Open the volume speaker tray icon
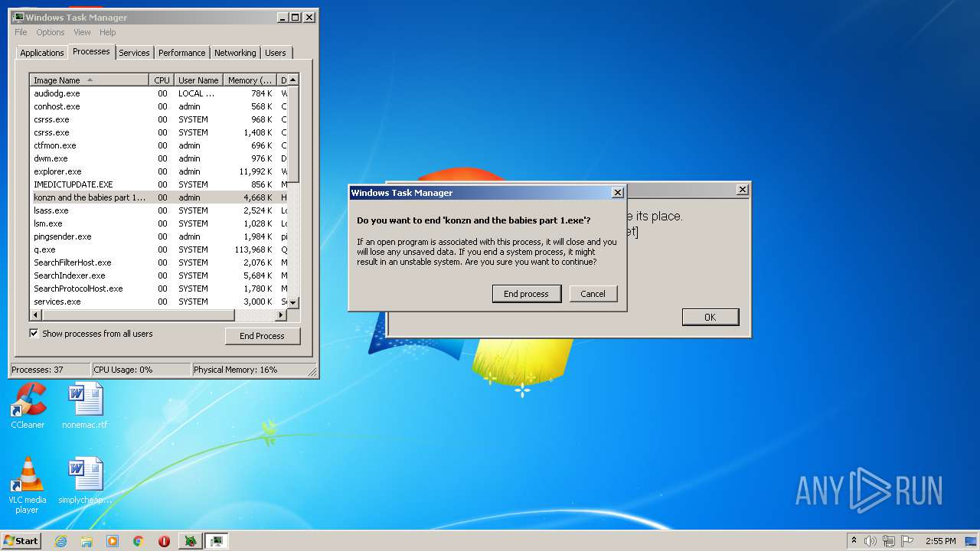Viewport: 980px width, 551px height. pos(871,541)
